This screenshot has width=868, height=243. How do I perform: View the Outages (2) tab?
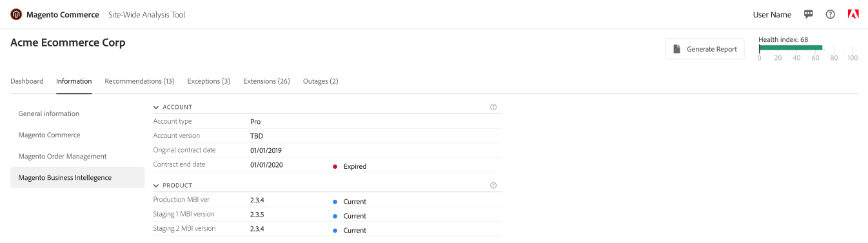pos(321,81)
